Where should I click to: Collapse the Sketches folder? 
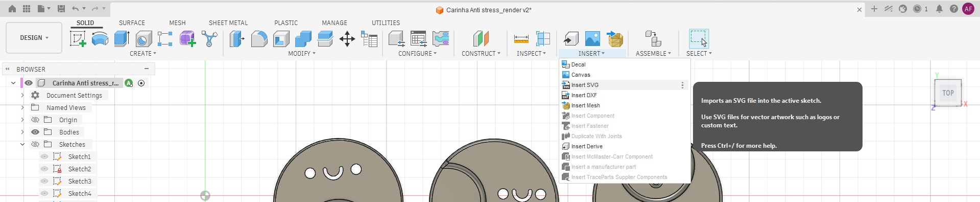[22, 144]
